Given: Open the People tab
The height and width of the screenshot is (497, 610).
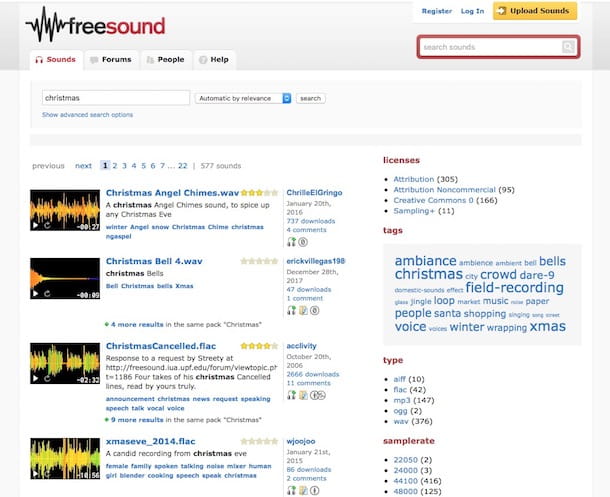Looking at the screenshot, I should point(165,60).
